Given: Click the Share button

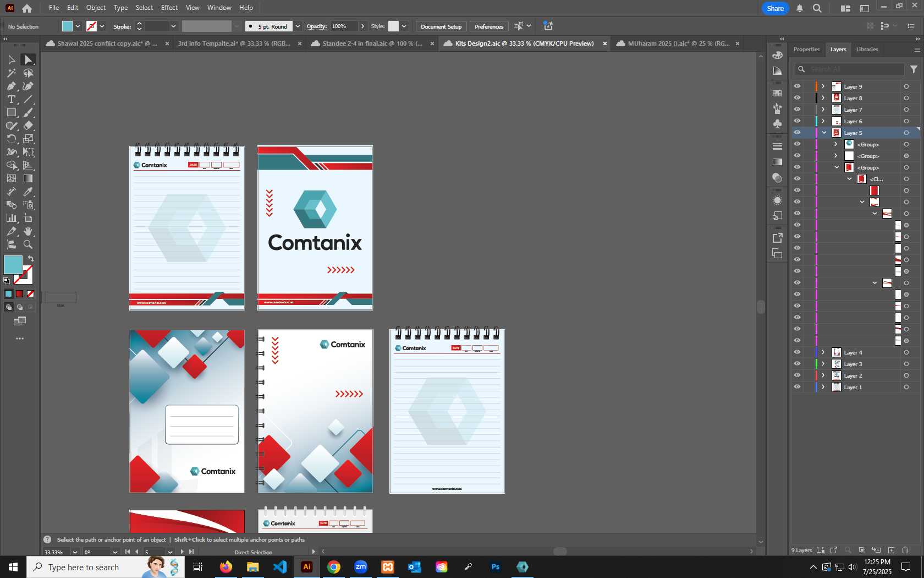Looking at the screenshot, I should pos(776,8).
